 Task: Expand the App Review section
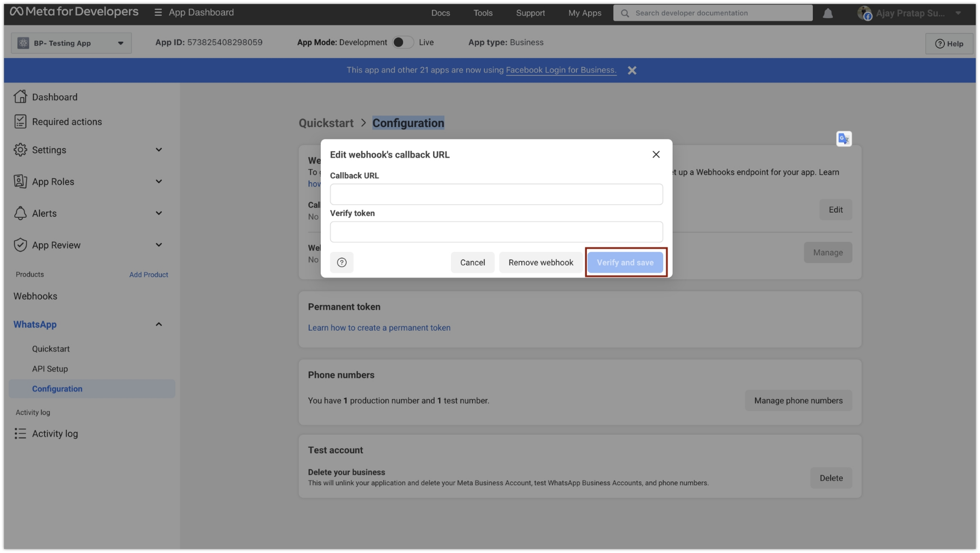tap(158, 245)
